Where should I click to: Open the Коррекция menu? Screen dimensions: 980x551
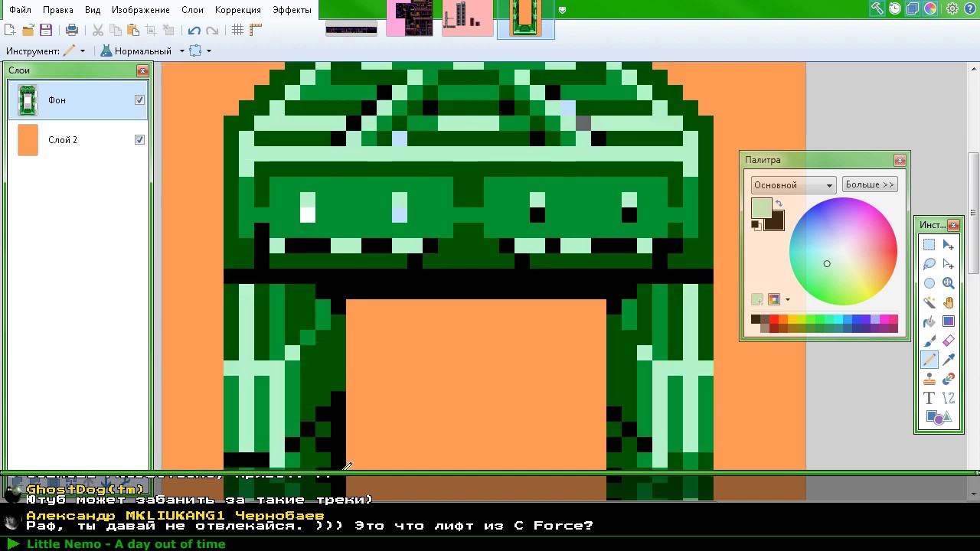pyautogui.click(x=238, y=10)
